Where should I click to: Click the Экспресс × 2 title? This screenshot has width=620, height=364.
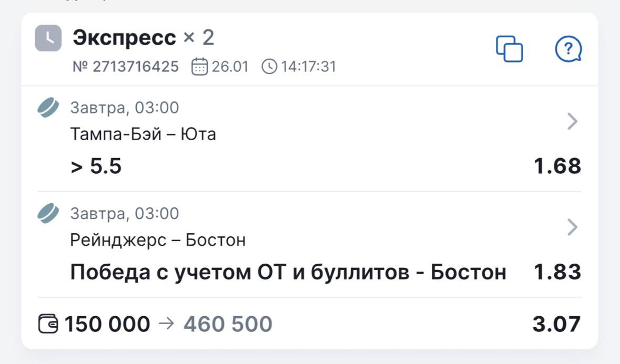pos(144,38)
